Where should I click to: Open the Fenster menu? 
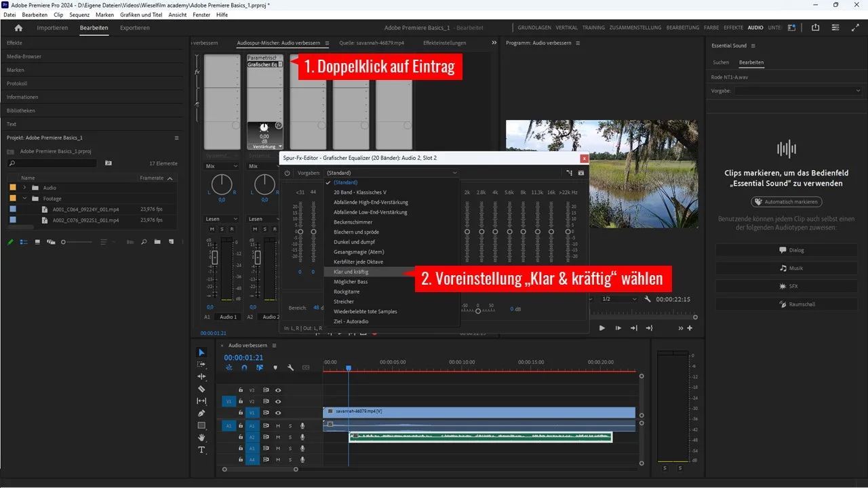[x=201, y=15]
